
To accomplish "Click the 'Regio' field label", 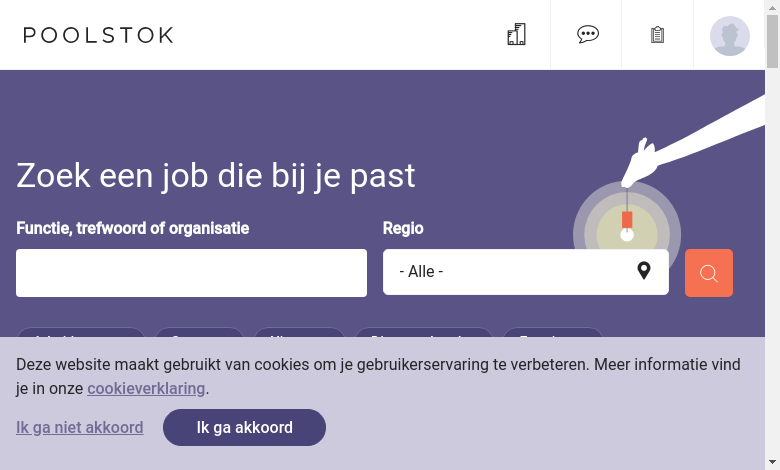I will 403,228.
